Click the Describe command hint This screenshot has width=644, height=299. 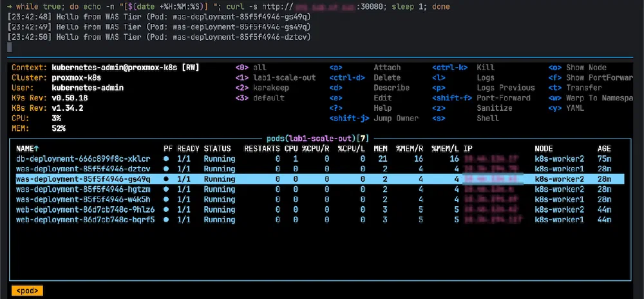391,88
